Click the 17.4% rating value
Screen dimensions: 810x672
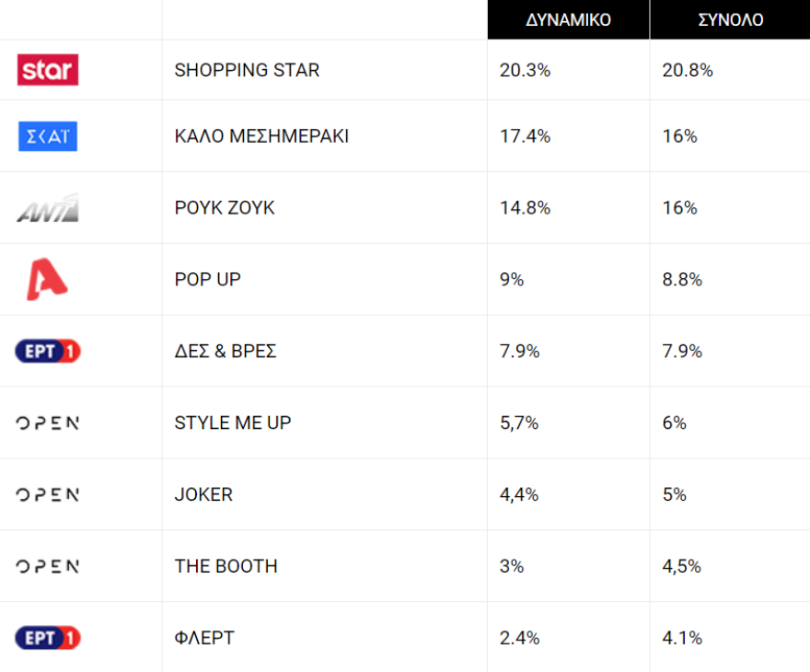pyautogui.click(x=525, y=136)
